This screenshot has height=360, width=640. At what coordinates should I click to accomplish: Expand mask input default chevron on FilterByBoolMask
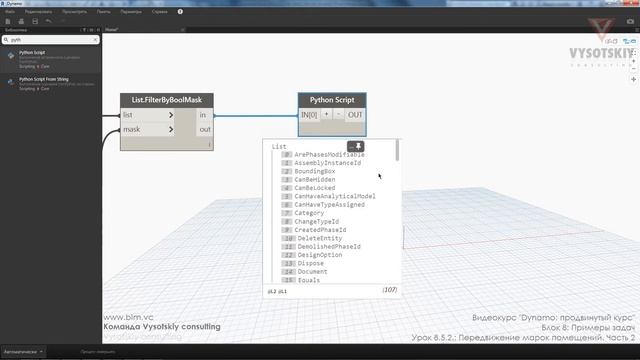tap(171, 130)
